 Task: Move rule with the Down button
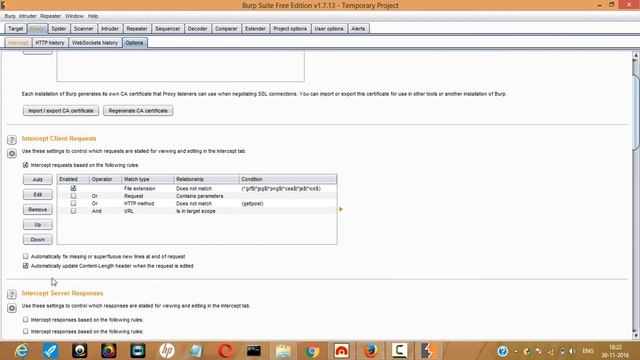[x=38, y=240]
